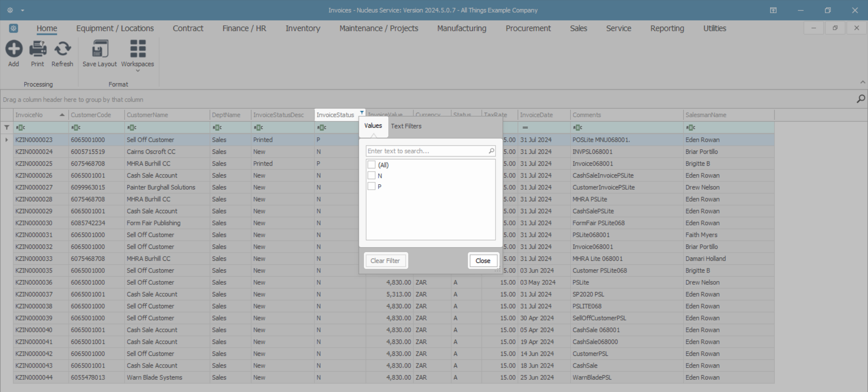
Task: Open the Utilities ribbon tab
Action: [715, 28]
